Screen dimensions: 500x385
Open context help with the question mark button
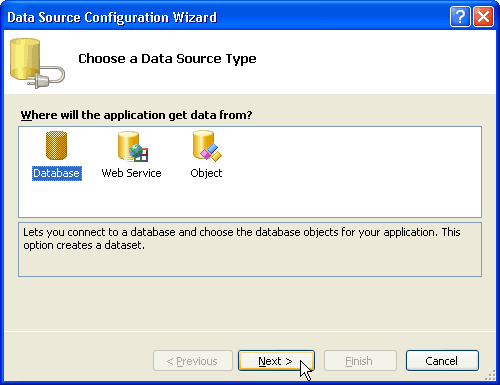460,16
